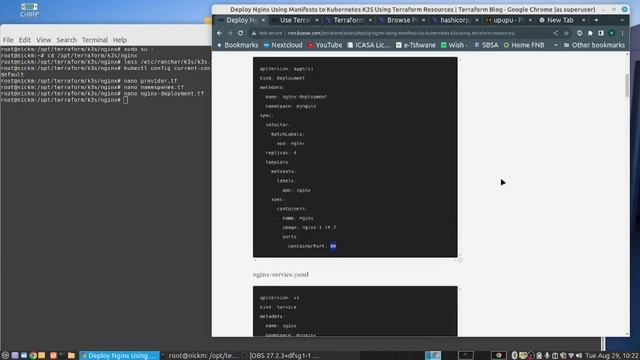Viewport: 640px width, 360px height.
Task: Open the terminal File menu
Action: click(8, 40)
